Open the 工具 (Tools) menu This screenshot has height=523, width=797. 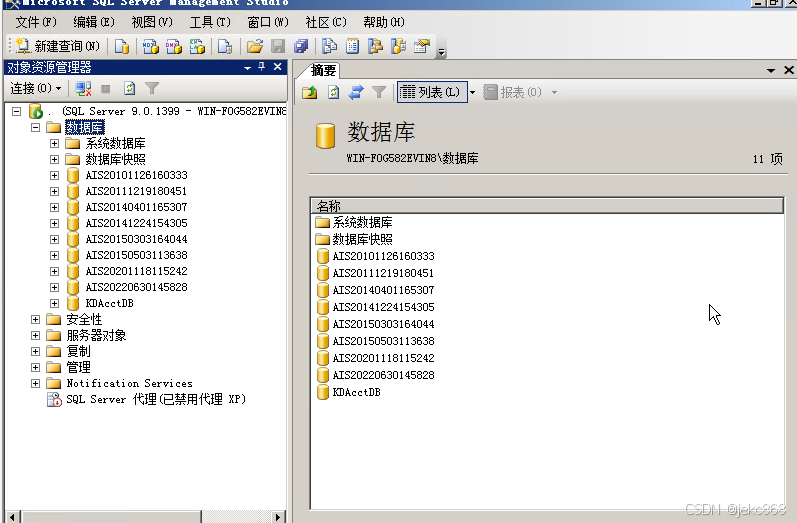point(210,22)
